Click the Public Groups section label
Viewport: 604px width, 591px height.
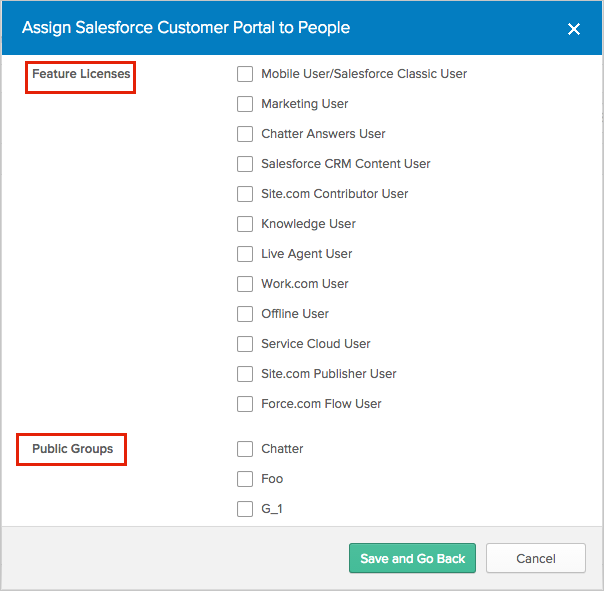click(x=72, y=449)
